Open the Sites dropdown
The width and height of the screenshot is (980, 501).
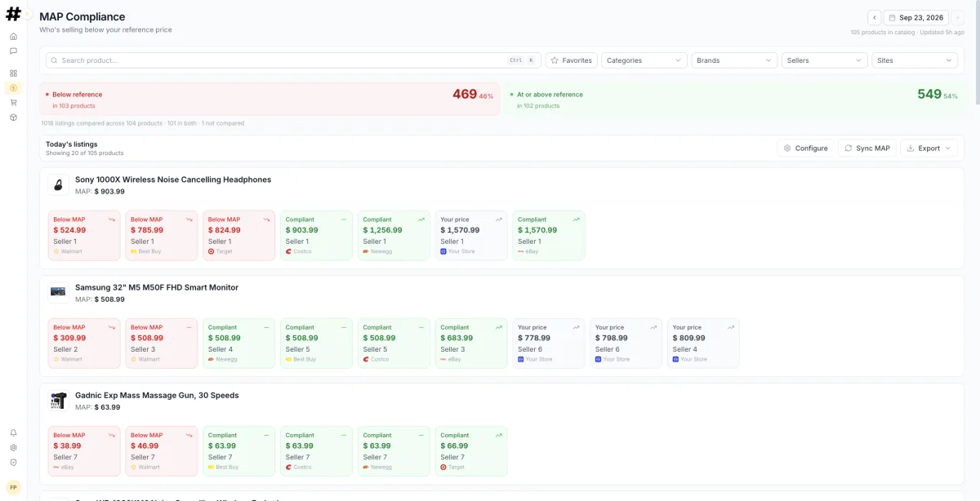(x=915, y=60)
